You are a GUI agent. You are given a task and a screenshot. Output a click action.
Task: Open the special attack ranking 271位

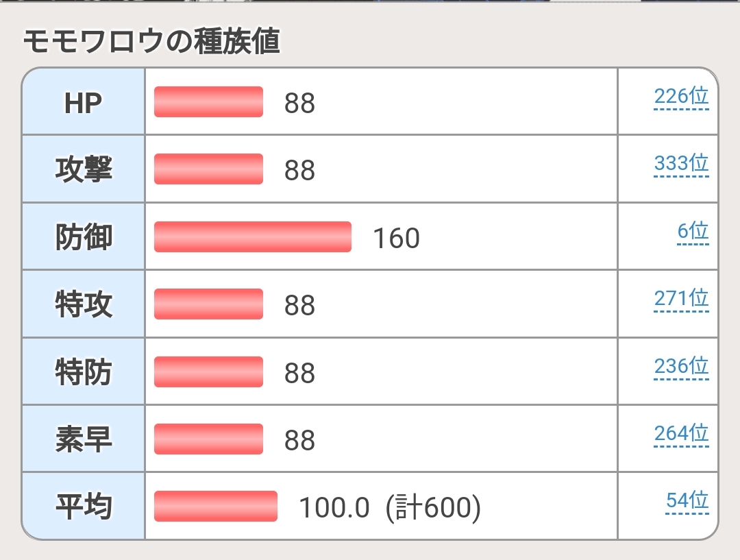681,299
